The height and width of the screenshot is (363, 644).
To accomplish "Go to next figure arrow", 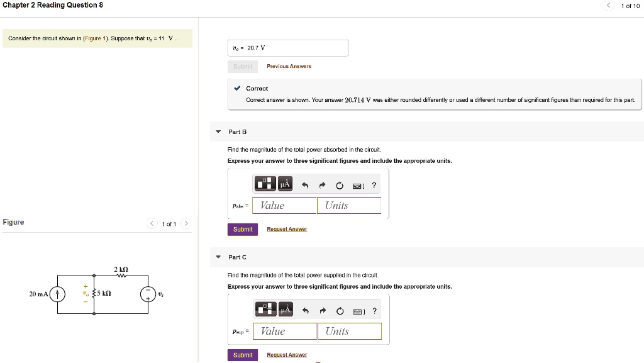I will click(186, 224).
